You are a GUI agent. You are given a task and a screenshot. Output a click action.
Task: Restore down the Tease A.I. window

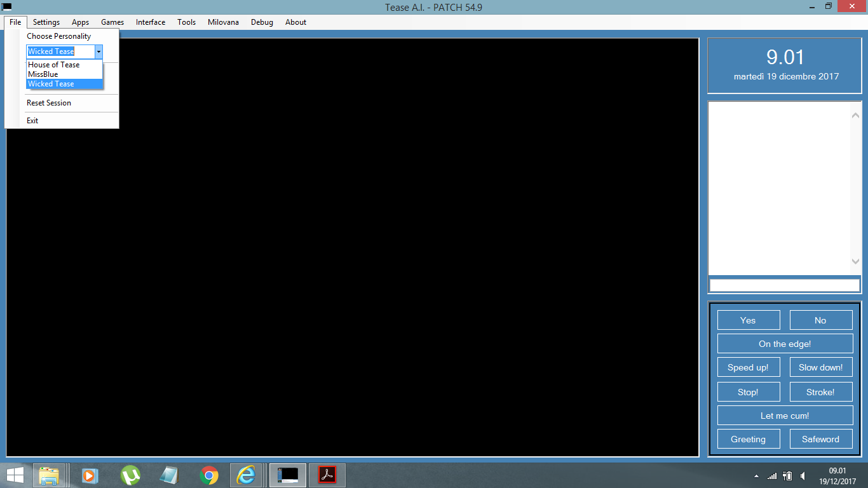(829, 6)
